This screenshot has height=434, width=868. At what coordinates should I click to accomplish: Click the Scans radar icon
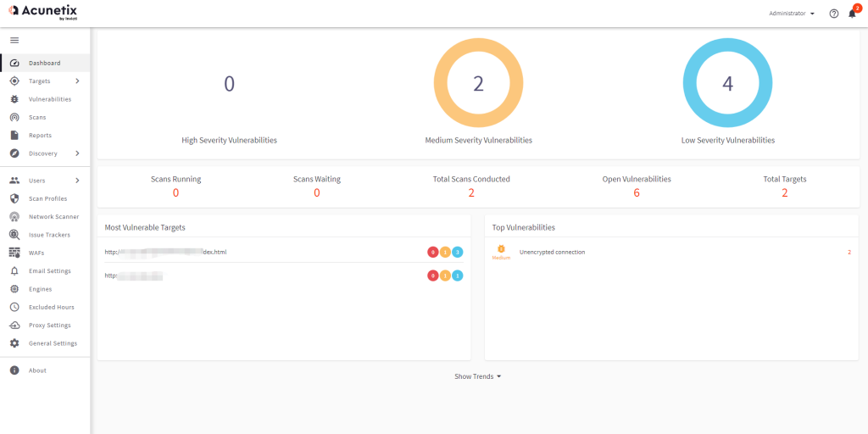[15, 117]
